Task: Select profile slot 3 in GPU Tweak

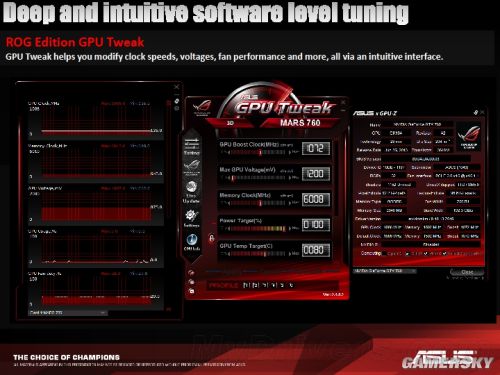Action: click(264, 285)
